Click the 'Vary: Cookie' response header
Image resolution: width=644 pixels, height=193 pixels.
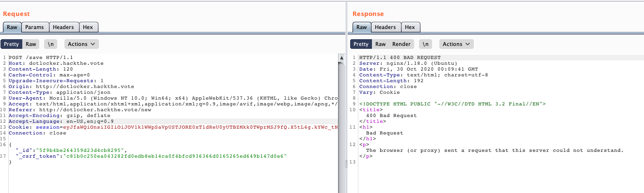click(x=380, y=92)
